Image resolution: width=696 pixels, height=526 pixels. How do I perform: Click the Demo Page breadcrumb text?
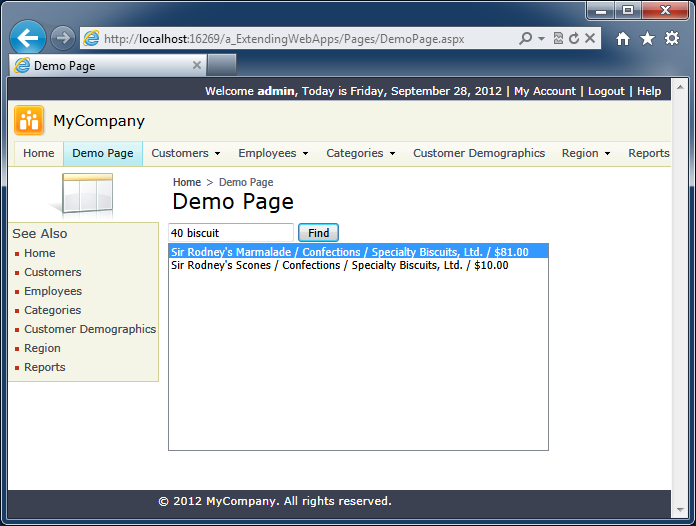pyautogui.click(x=246, y=182)
